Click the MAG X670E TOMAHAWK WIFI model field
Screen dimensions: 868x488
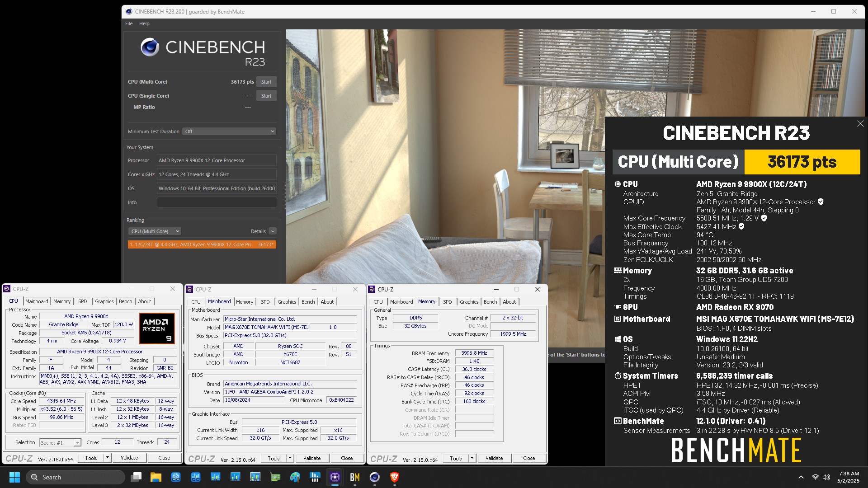[x=267, y=327]
